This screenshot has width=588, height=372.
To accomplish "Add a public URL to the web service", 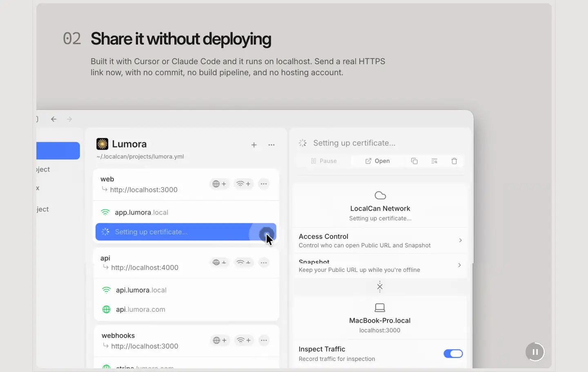I will [219, 184].
